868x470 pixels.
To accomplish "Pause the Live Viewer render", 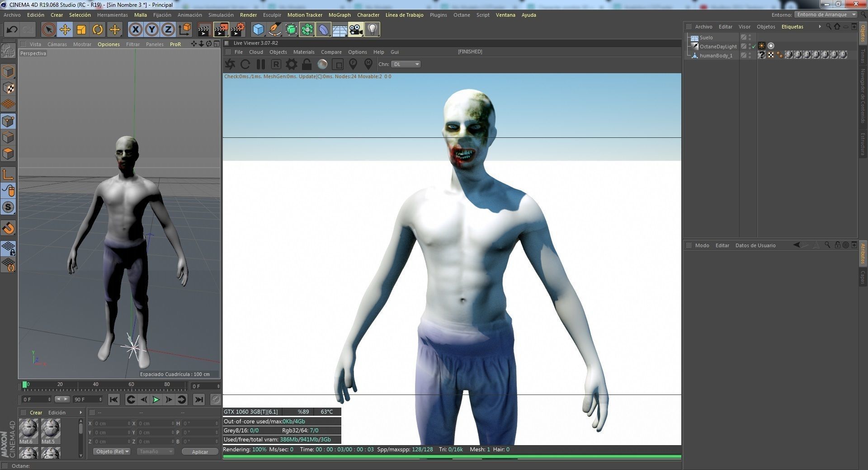I will [x=261, y=64].
